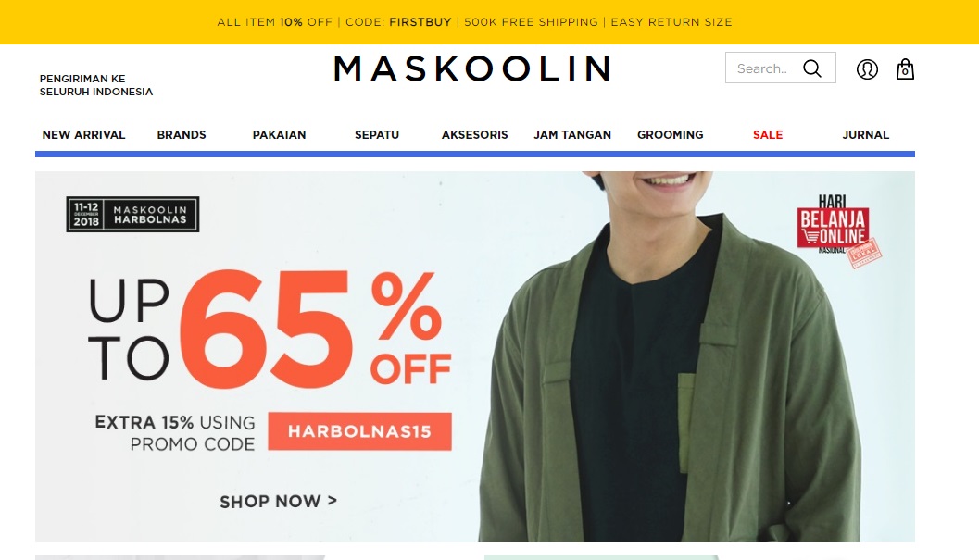Go to the Jurnal page
The width and height of the screenshot is (979, 560).
click(865, 135)
